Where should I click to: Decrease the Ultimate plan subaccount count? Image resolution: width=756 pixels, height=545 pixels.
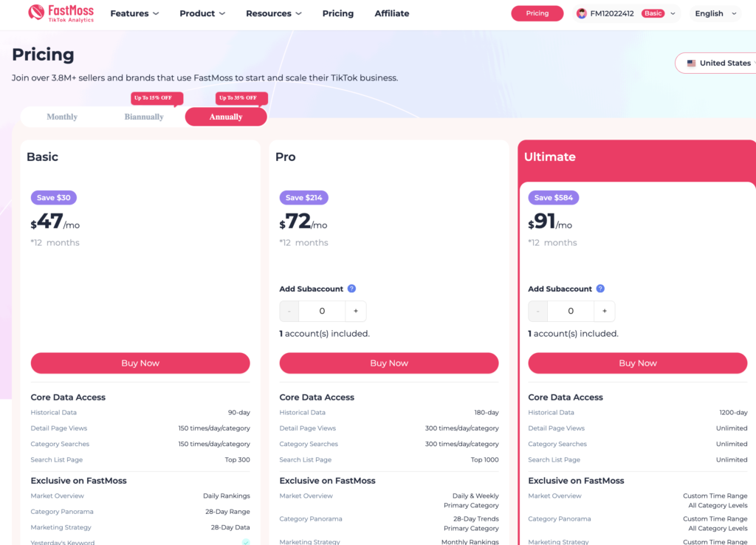point(537,311)
